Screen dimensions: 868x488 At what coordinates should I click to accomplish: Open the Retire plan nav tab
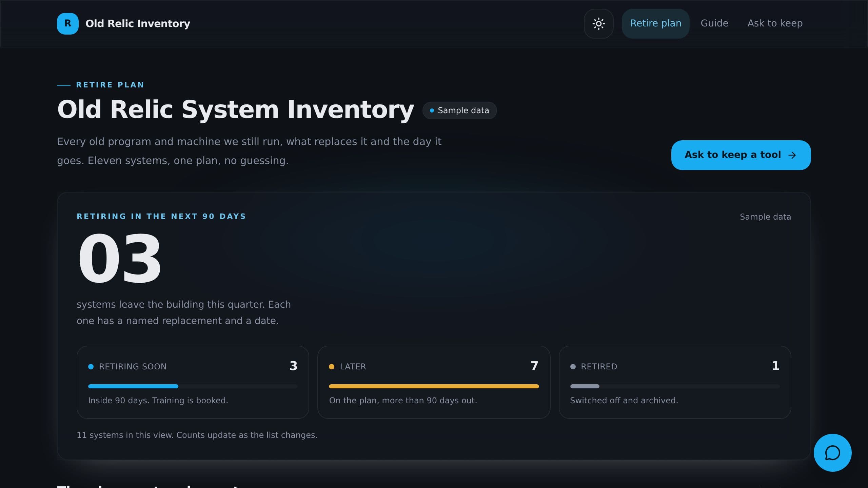[655, 23]
